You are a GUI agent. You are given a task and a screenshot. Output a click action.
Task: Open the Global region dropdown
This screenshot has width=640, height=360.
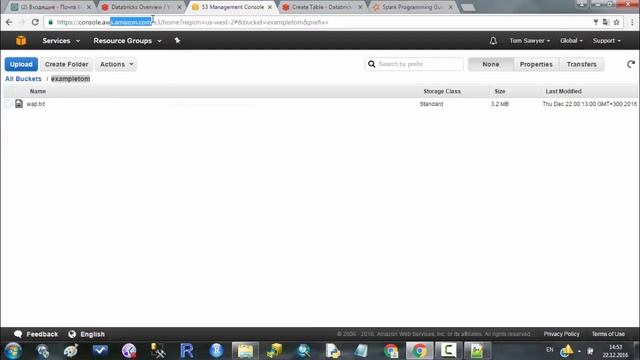pyautogui.click(x=571, y=41)
